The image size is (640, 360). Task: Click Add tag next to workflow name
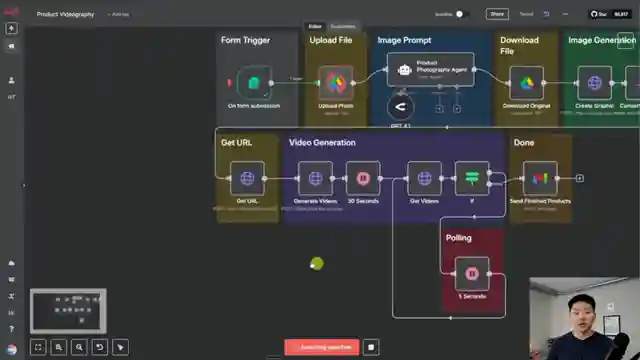pyautogui.click(x=118, y=14)
